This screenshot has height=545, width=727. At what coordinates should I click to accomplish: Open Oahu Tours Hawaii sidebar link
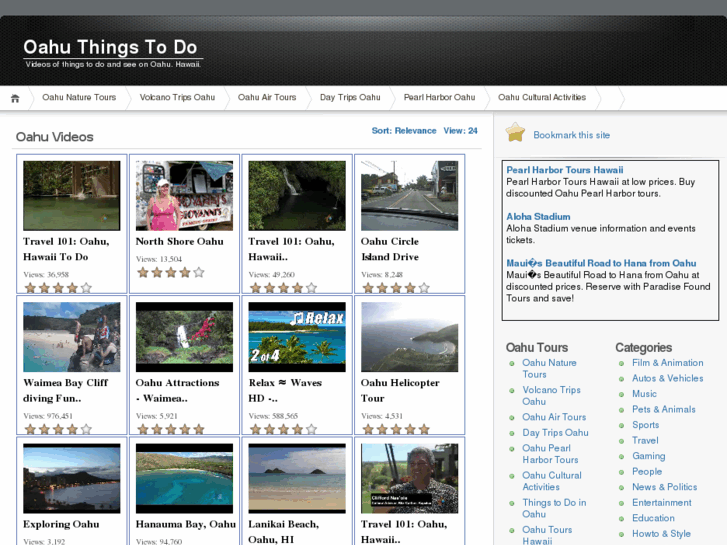point(547,535)
